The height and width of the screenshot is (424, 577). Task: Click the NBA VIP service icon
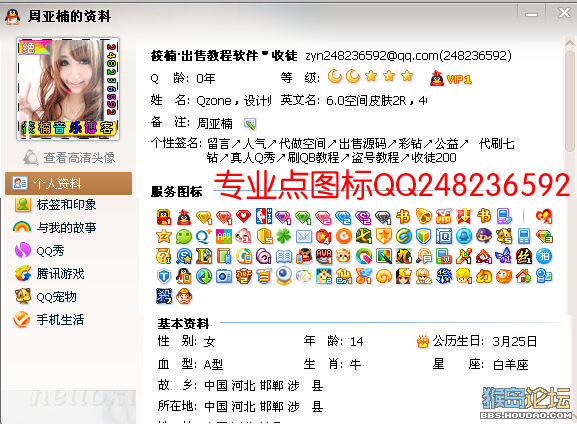264,216
